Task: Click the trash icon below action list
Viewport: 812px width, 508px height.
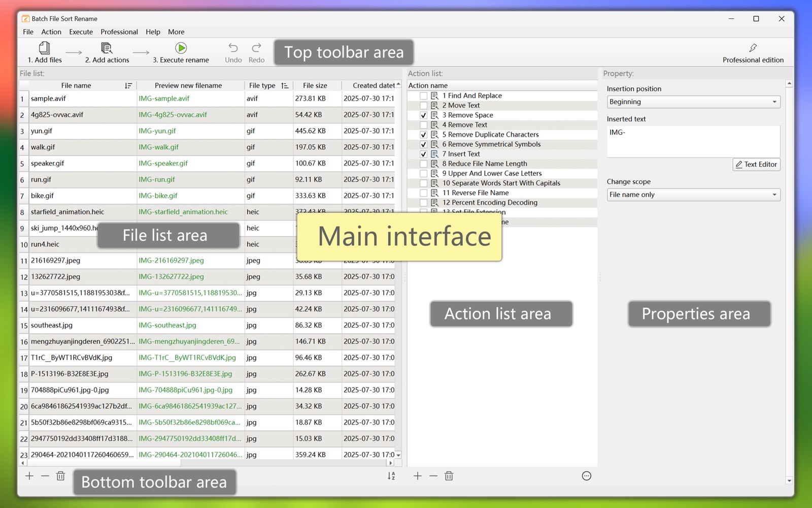Action: (449, 476)
